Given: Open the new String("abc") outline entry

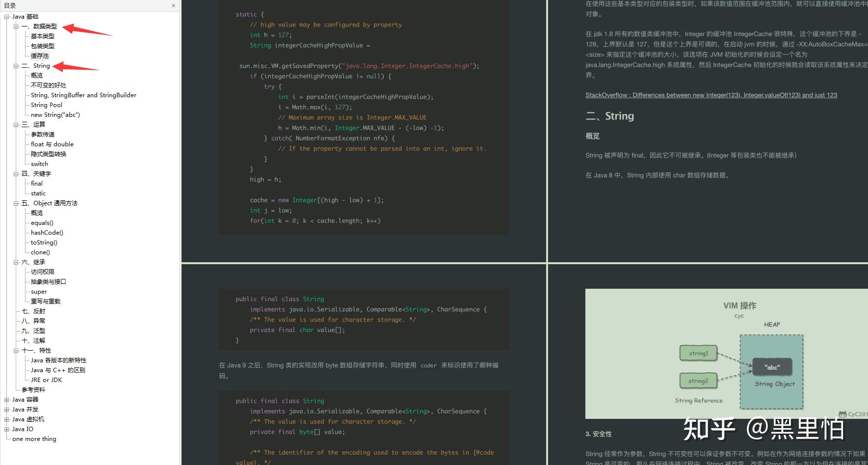Looking at the screenshot, I should tap(55, 115).
